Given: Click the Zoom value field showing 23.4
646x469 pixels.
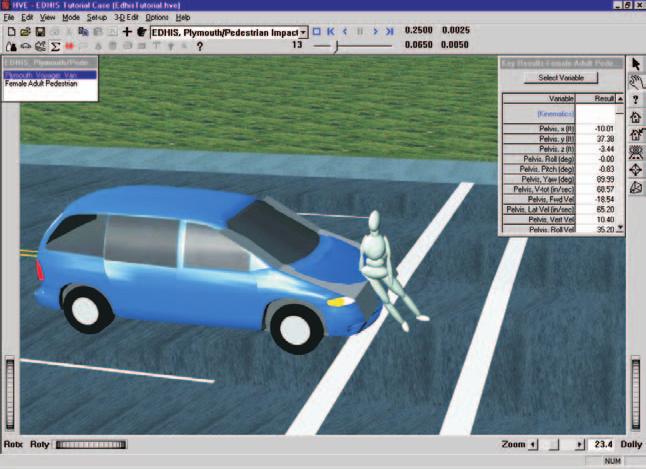Looking at the screenshot, I should [x=603, y=444].
